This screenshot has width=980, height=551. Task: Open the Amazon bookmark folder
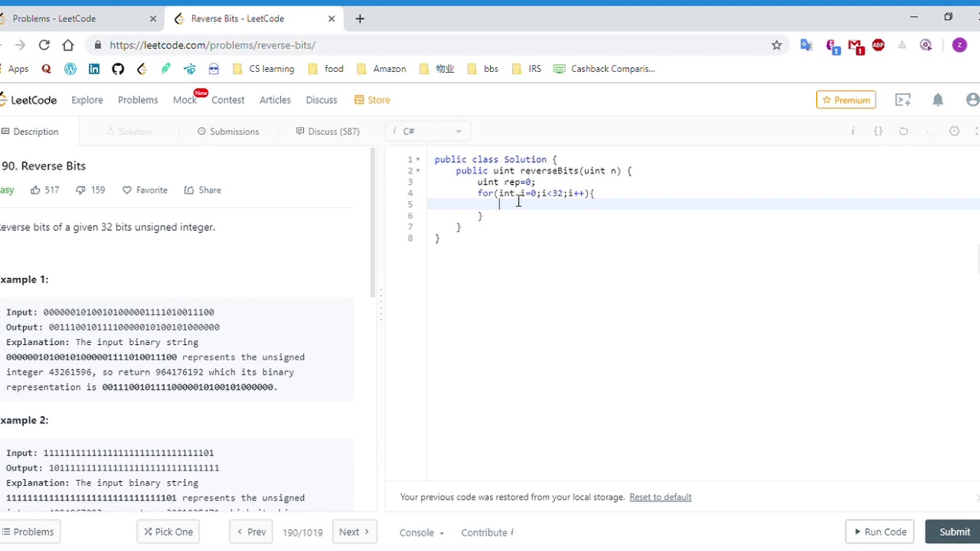381,69
